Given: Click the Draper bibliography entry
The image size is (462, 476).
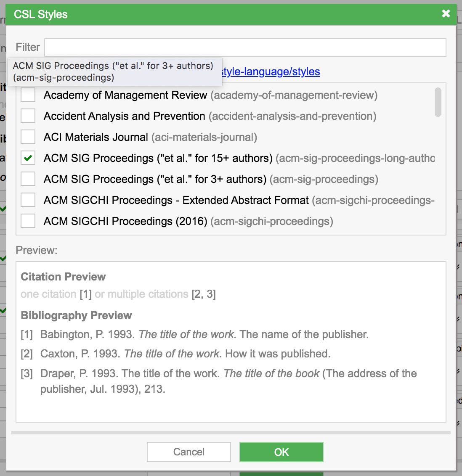Looking at the screenshot, I should coord(219,381).
